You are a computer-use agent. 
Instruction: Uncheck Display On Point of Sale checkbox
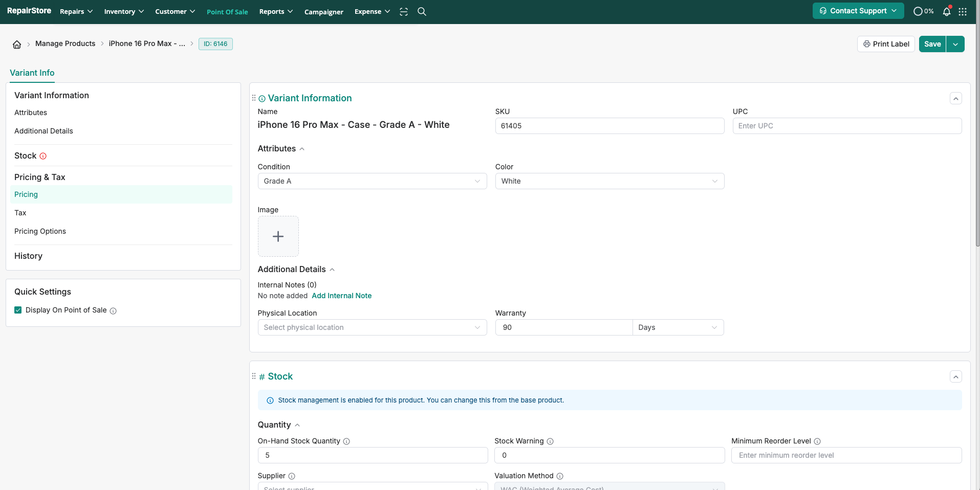18,310
